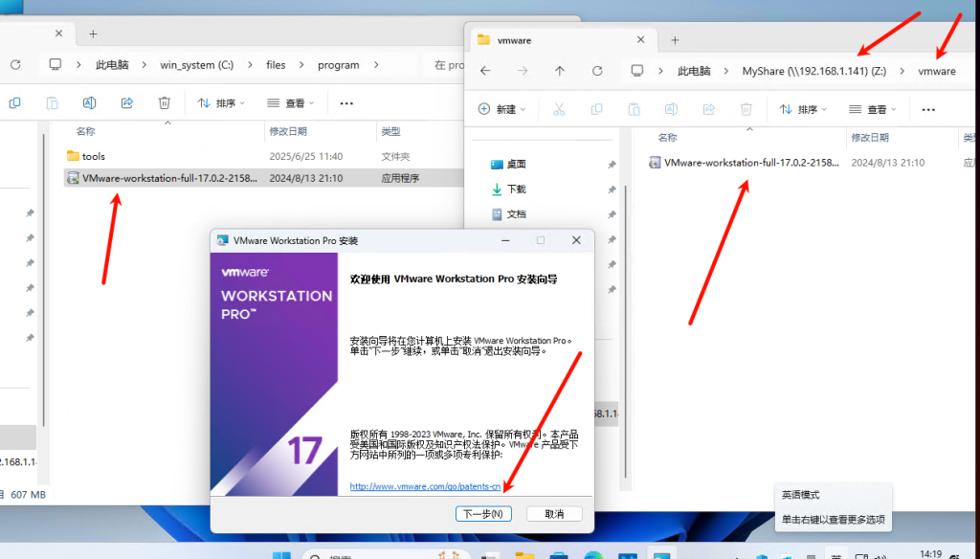
Task: Click the delete trash icon in the program window
Action: 165,103
